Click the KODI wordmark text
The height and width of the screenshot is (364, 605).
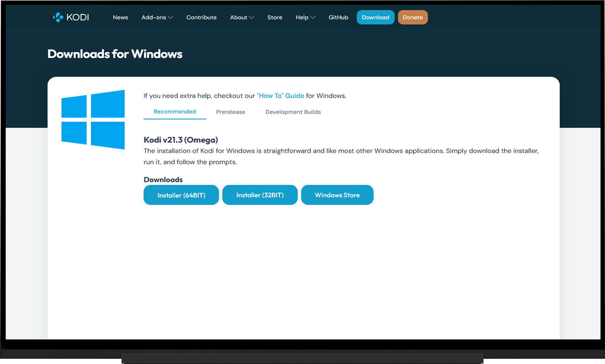coord(78,17)
